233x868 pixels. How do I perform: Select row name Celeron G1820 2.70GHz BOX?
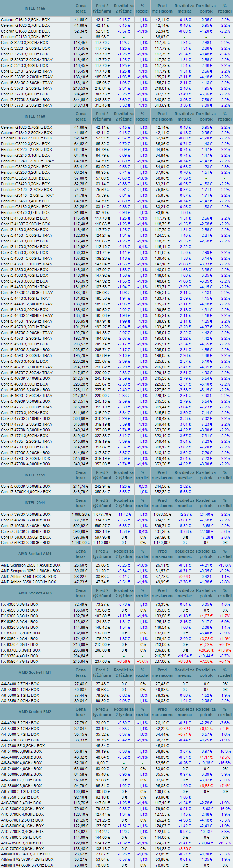click(26, 127)
